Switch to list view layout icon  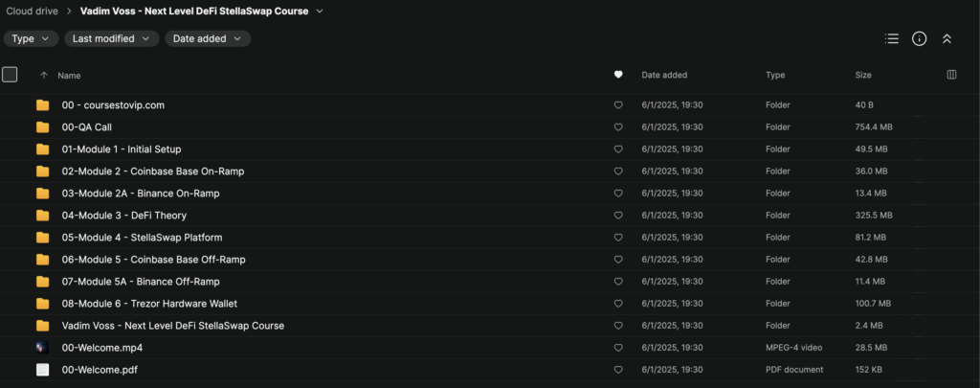(x=892, y=39)
